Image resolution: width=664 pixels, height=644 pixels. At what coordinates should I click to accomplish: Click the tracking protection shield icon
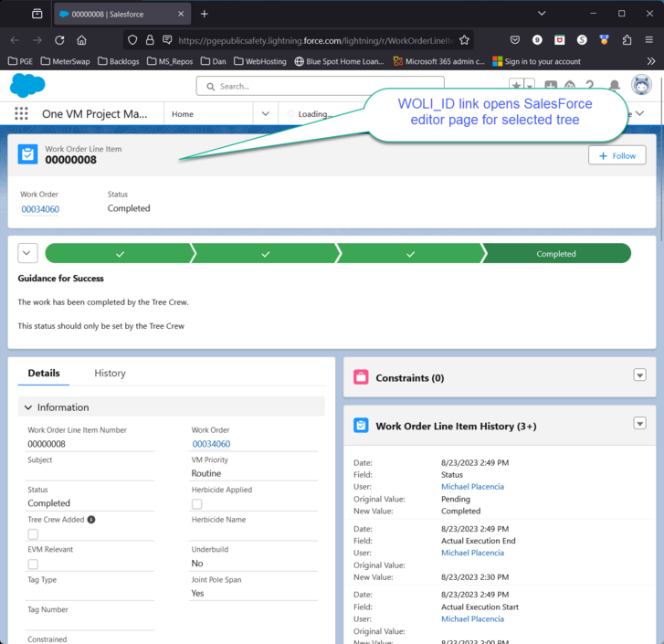[132, 40]
